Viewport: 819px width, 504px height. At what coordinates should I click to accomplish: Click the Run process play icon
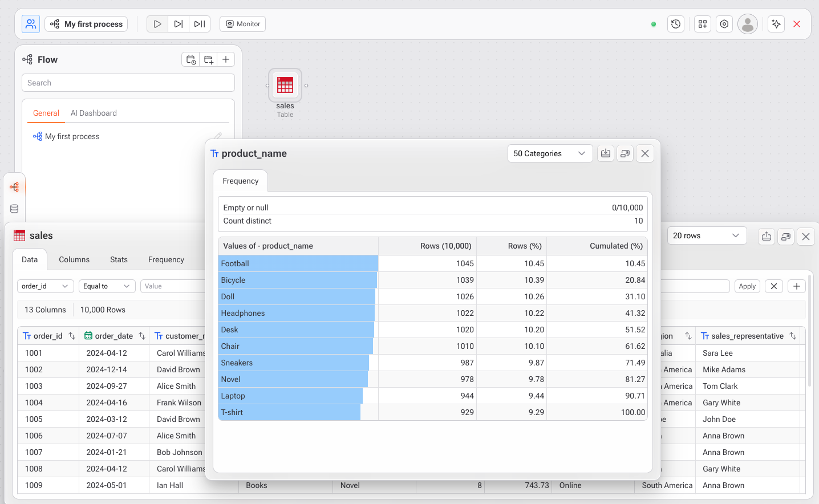click(x=157, y=24)
